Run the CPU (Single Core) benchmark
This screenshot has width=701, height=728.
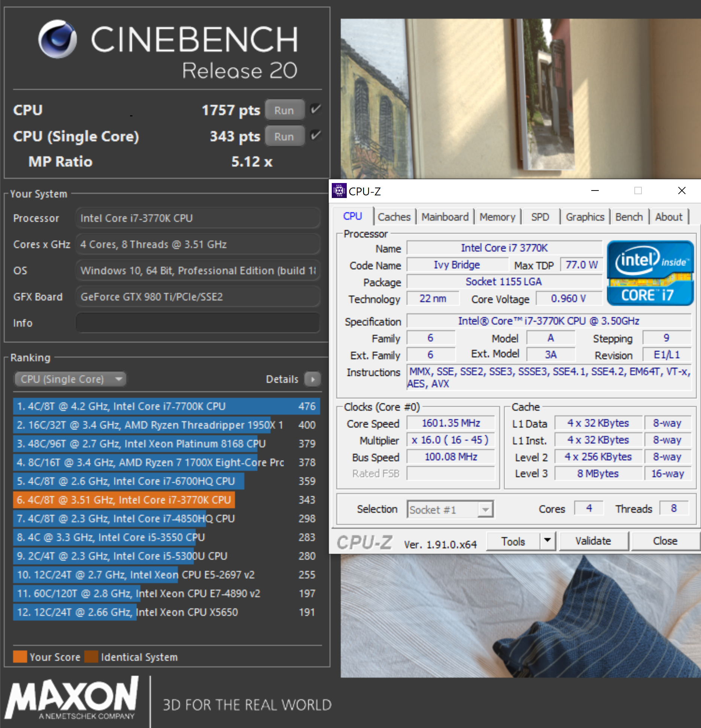[x=284, y=136]
